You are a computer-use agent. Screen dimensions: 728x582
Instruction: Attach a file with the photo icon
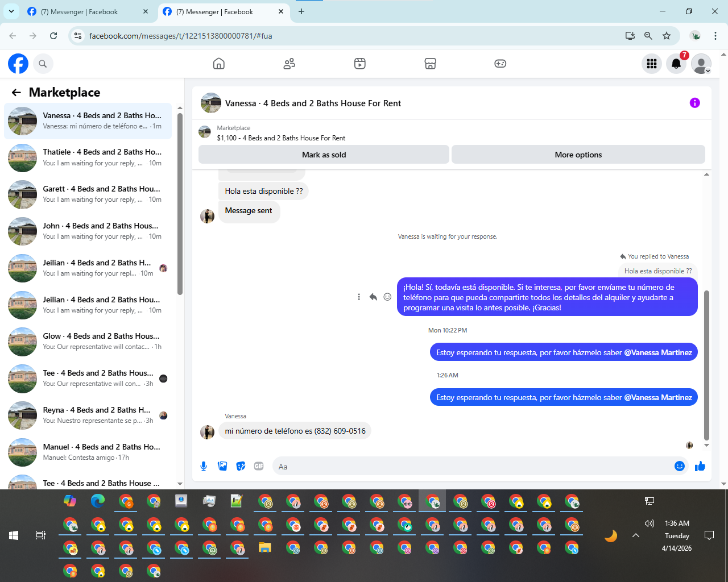click(x=222, y=466)
